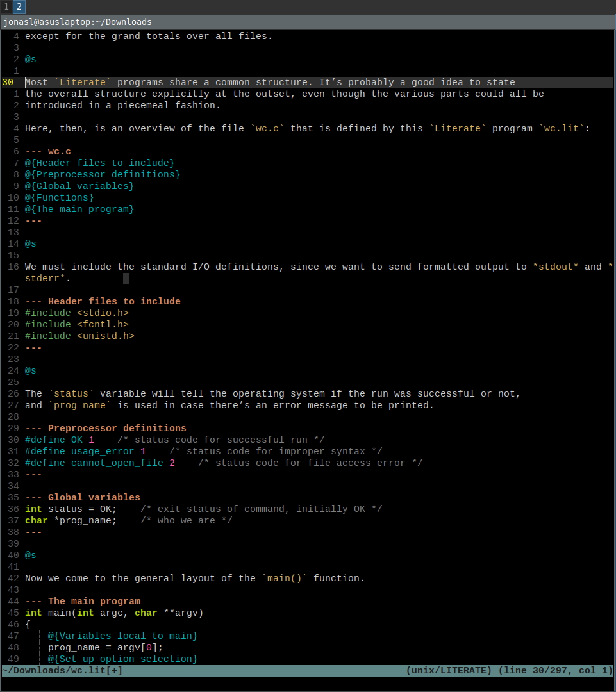The width and height of the screenshot is (616, 692).
Task: Click the *stdout* emphasized word
Action: point(556,267)
